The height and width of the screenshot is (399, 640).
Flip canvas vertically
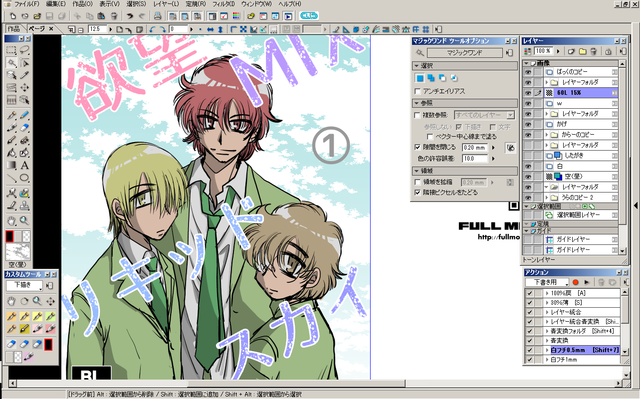click(x=220, y=29)
